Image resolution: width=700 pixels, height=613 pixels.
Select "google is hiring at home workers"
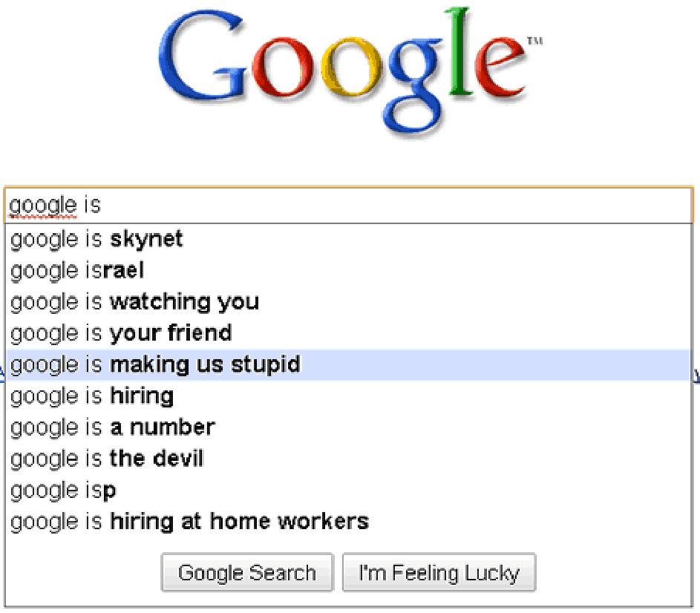coord(348,522)
